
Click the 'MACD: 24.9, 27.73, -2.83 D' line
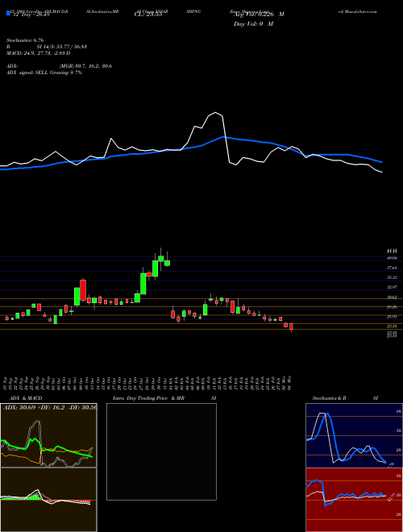click(x=39, y=53)
